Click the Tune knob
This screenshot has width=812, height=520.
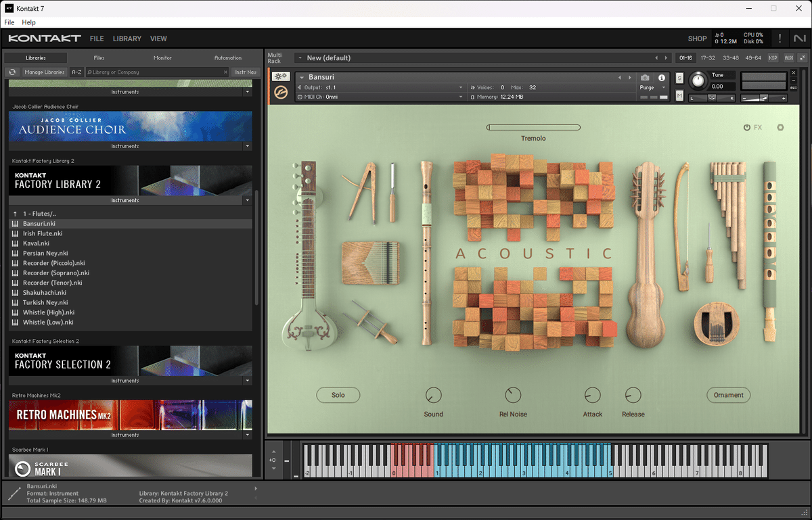coord(697,80)
